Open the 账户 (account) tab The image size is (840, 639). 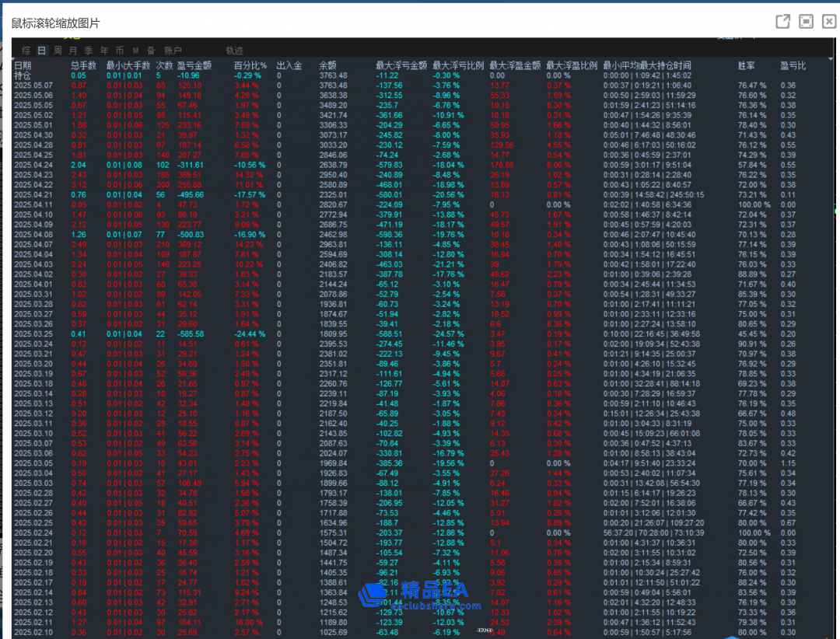coord(173,51)
